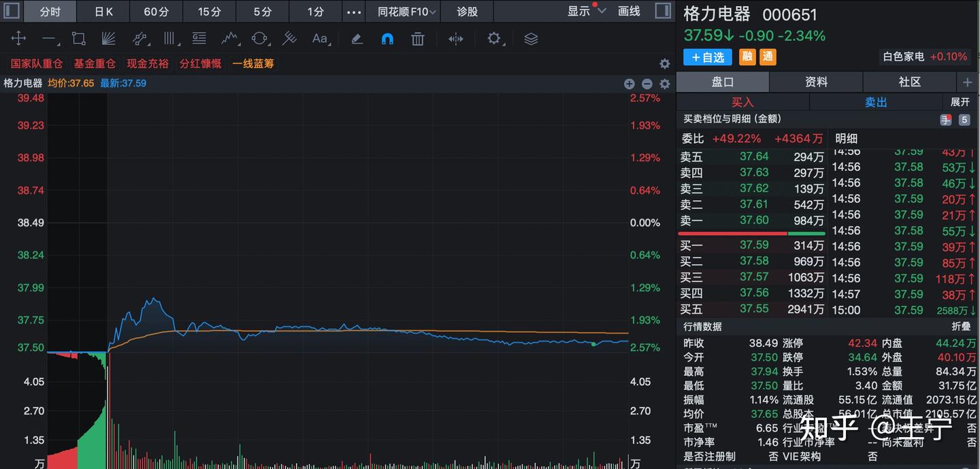The width and height of the screenshot is (980, 469).
Task: Select the Gann fan lines tool
Action: point(108,39)
